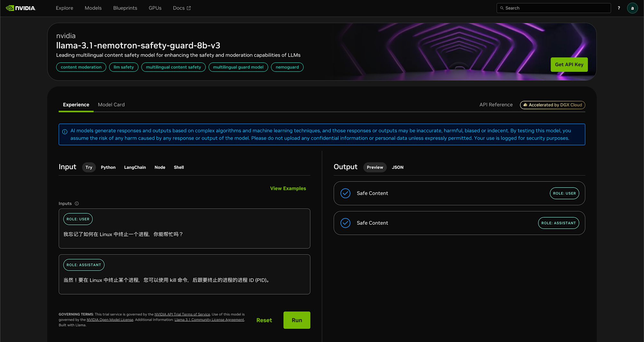This screenshot has width=644, height=342.
Task: Click the user avatar icon
Action: 632,8
